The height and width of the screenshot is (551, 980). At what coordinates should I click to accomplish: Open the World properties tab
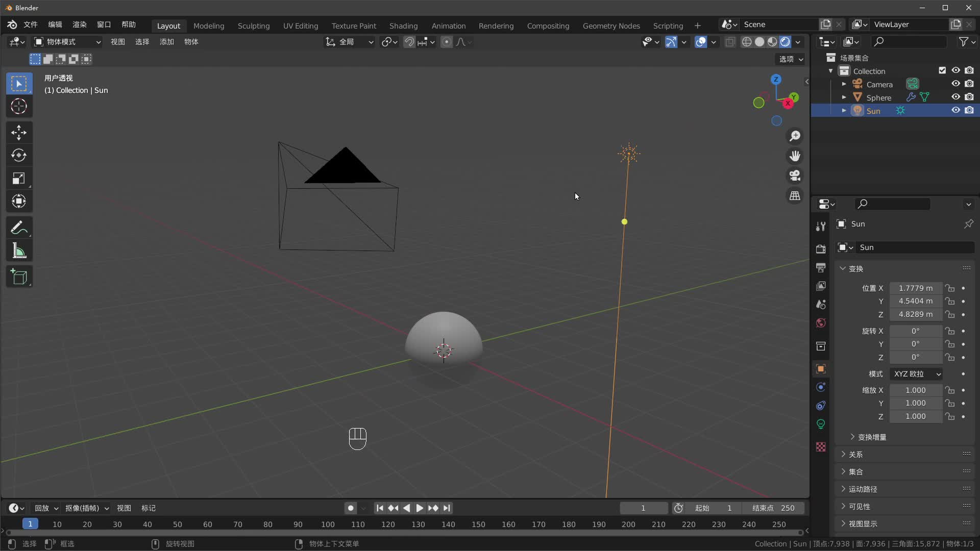pos(821,322)
